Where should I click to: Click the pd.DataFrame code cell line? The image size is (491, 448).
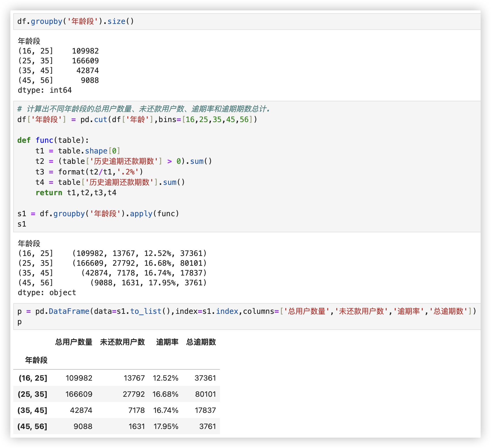click(247, 311)
